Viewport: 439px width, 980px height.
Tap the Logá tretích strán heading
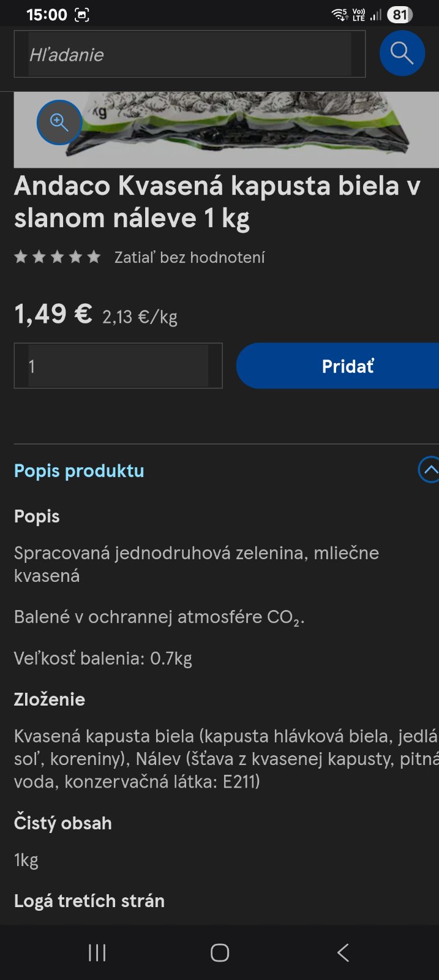[89, 901]
